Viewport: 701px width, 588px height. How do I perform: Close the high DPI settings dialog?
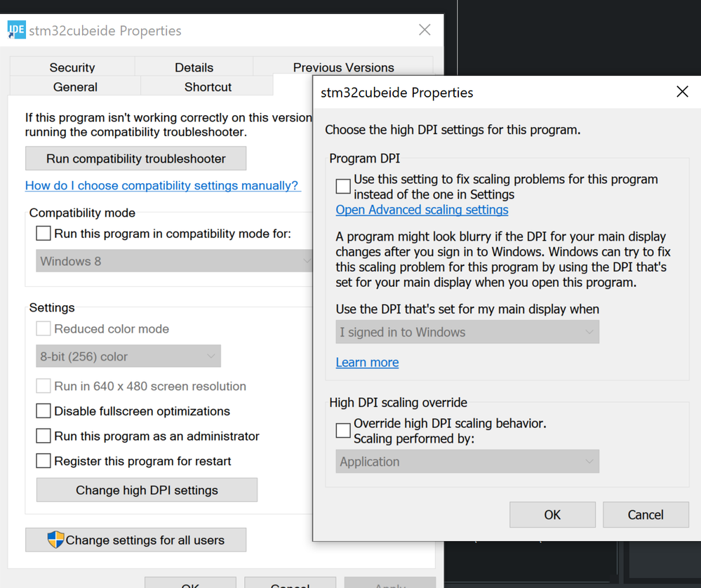tap(682, 92)
